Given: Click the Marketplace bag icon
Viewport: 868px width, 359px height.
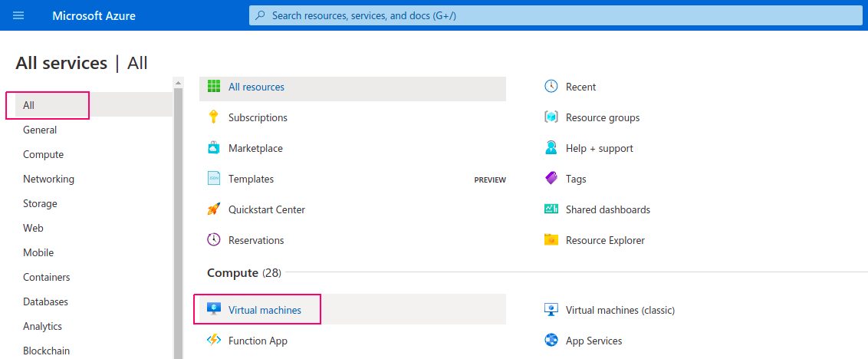Looking at the screenshot, I should (214, 149).
